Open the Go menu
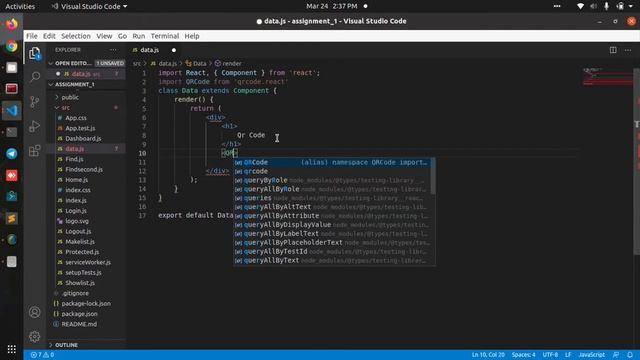Image resolution: width=640 pixels, height=360 pixels. pyautogui.click(x=122, y=36)
